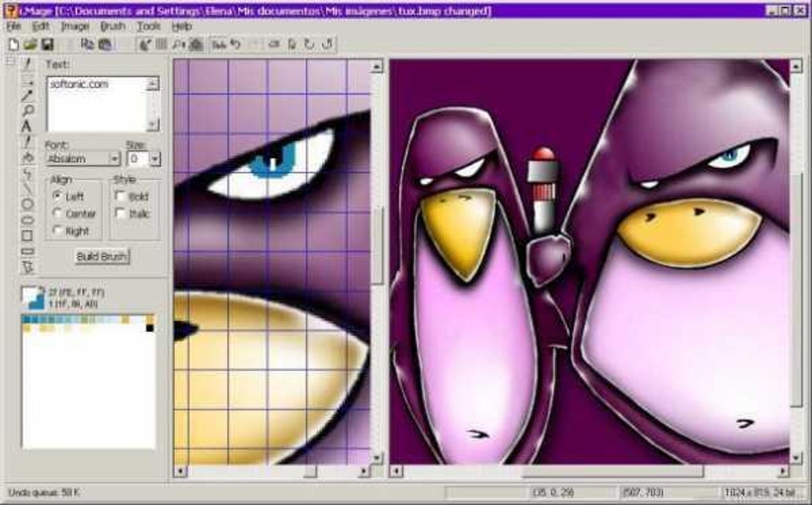Open the Size dropdown arrow

click(155, 159)
